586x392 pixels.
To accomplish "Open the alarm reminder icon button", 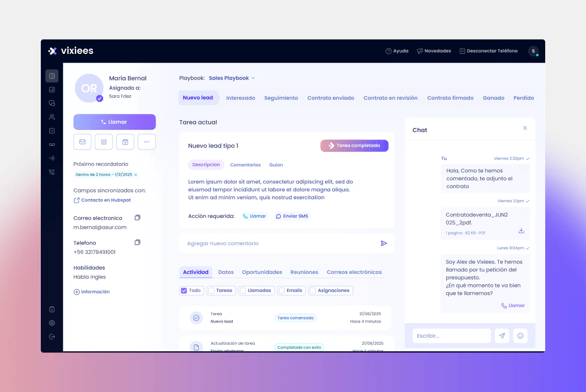I will pyautogui.click(x=104, y=142).
